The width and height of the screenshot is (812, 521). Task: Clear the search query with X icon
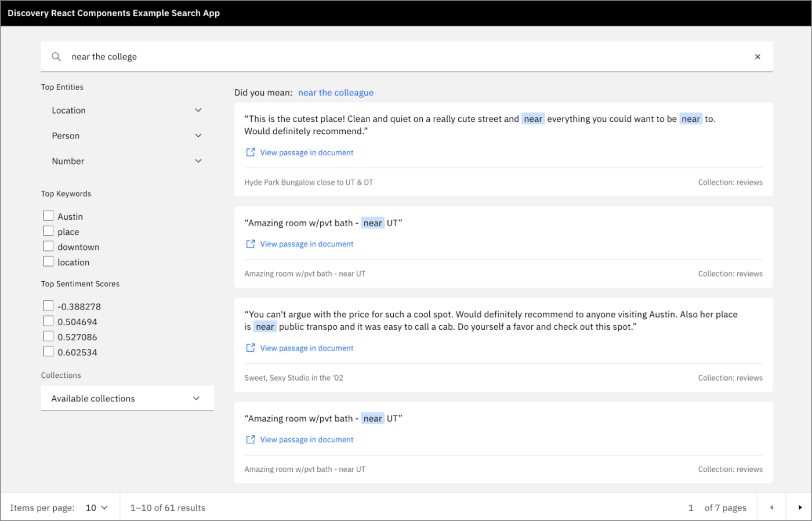[757, 57]
